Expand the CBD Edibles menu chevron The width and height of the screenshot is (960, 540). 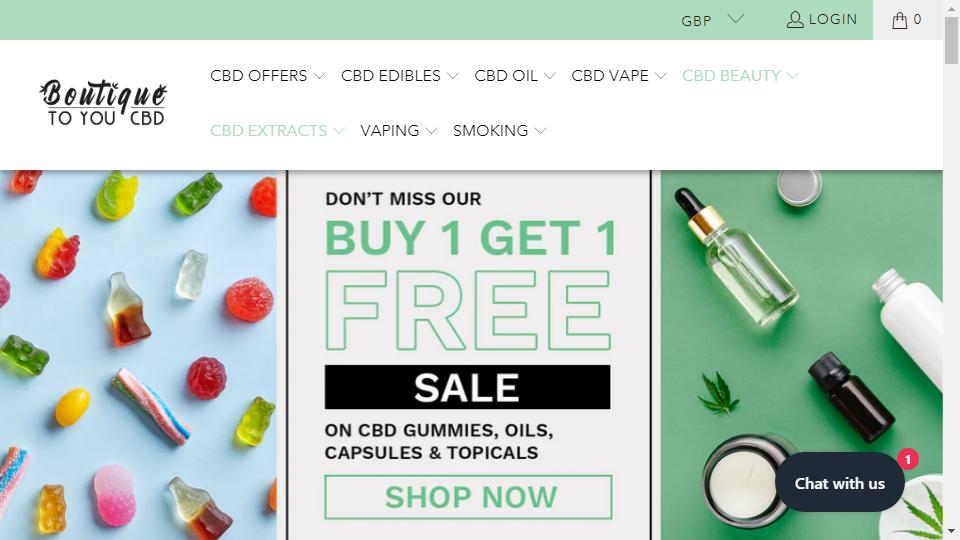point(452,76)
